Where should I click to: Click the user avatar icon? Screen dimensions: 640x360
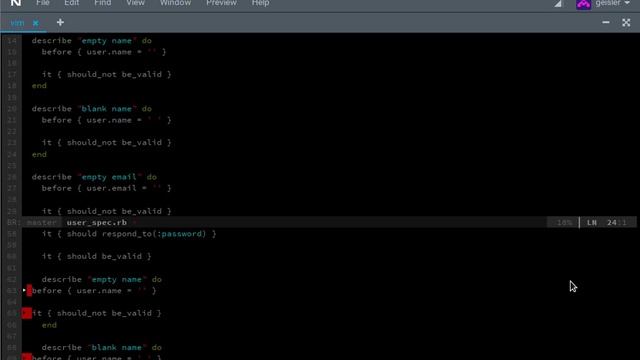pyautogui.click(x=583, y=4)
